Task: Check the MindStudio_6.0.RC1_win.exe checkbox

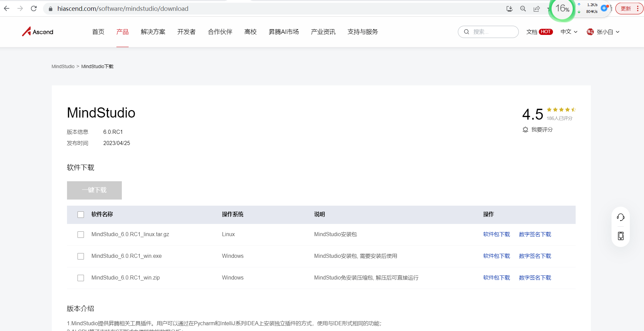Action: point(81,256)
